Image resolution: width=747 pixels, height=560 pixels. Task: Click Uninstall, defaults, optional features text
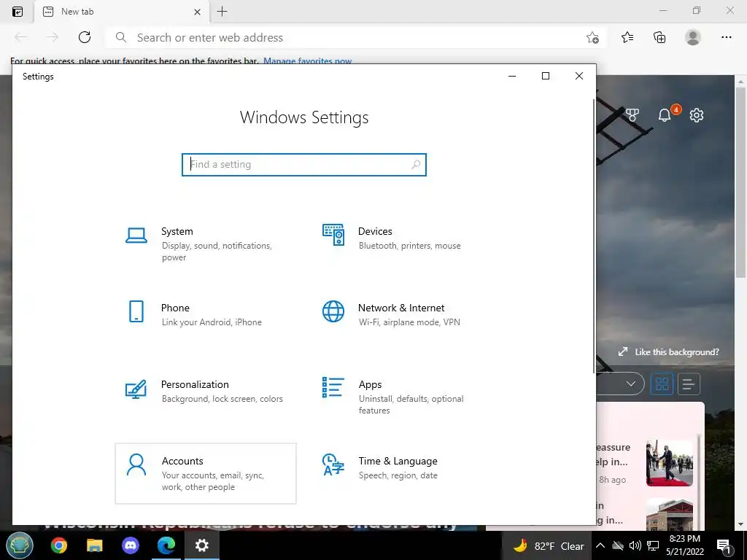click(x=411, y=405)
